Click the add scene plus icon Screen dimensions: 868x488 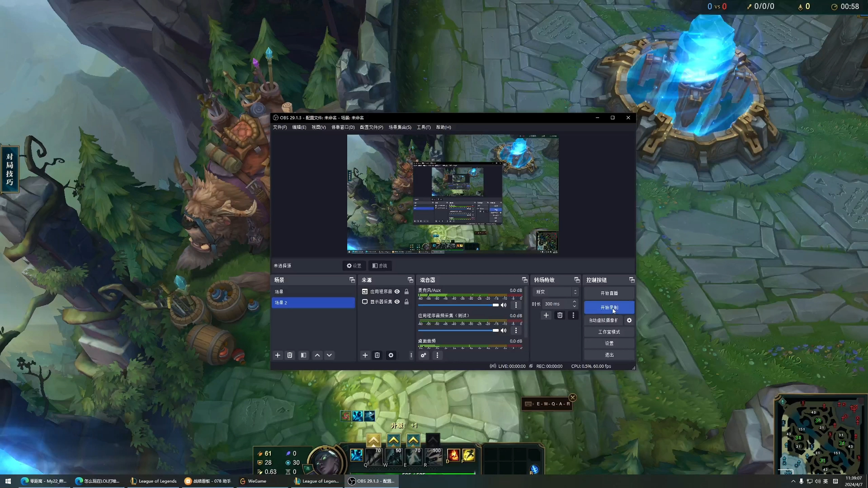277,355
